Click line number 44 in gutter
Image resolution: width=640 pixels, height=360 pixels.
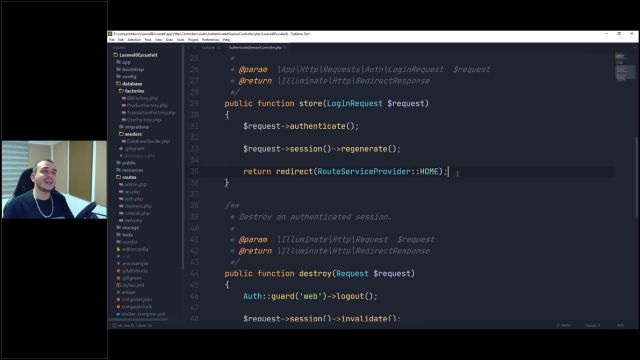click(194, 274)
